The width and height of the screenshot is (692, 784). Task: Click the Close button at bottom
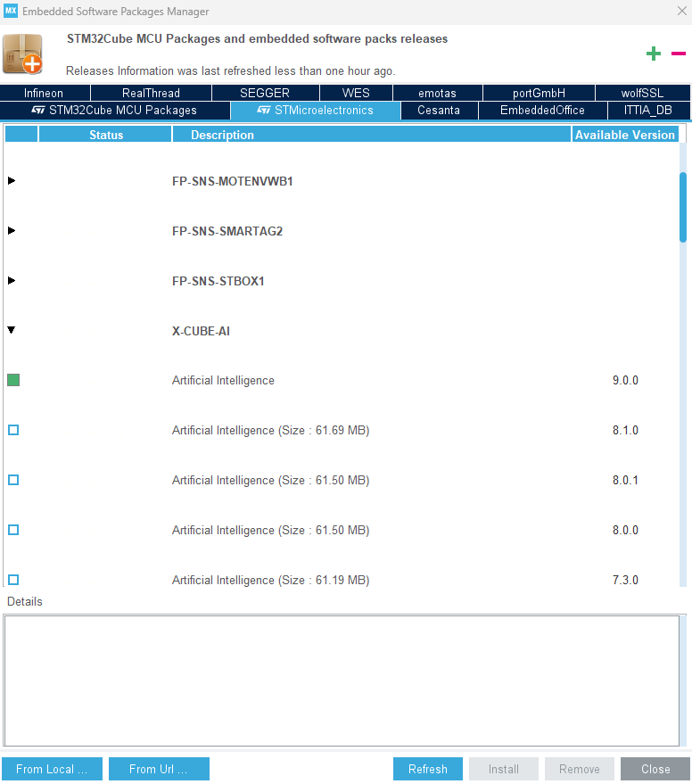(x=655, y=769)
